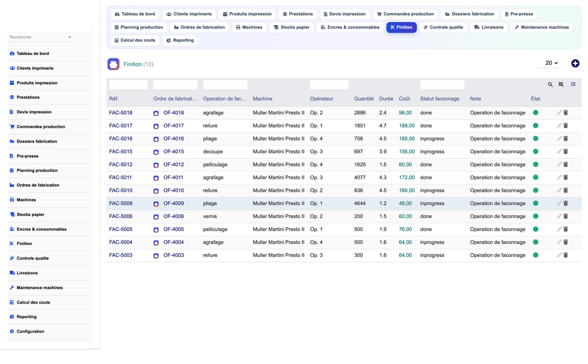This screenshot has width=588, height=364.
Task: Toggle green status dot for FAC-5012
Action: point(536,165)
